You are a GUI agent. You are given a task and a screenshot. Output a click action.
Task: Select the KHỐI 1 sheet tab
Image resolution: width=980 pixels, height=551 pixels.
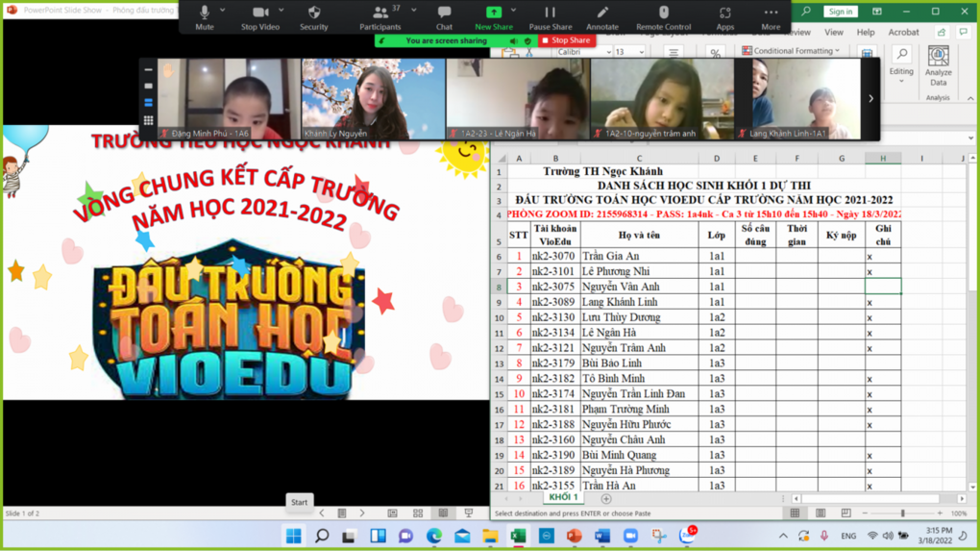[x=562, y=498]
